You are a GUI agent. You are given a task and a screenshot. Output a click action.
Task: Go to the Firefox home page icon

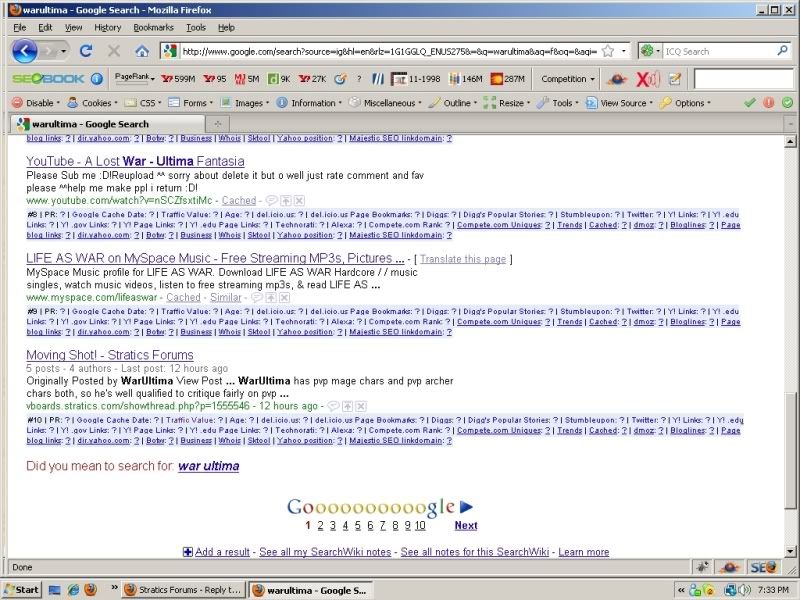click(x=142, y=51)
